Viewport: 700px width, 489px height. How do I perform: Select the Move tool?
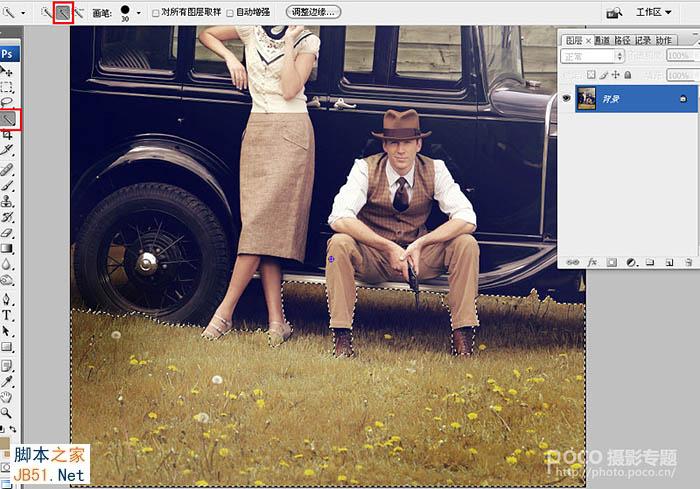(x=7, y=71)
